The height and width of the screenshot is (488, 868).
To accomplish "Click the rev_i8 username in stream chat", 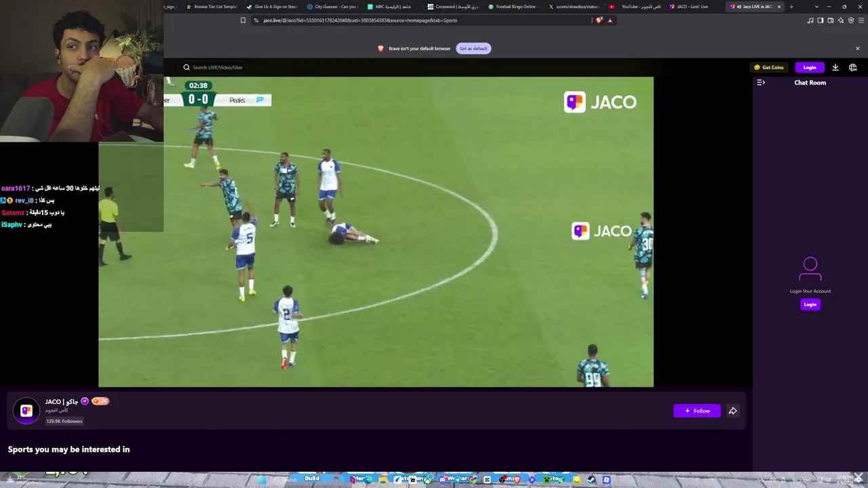I will [24, 201].
